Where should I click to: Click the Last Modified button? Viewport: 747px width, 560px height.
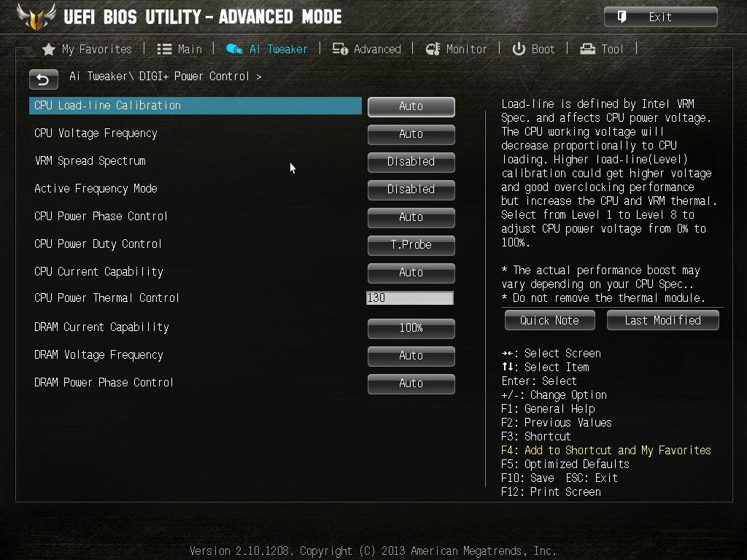click(662, 321)
